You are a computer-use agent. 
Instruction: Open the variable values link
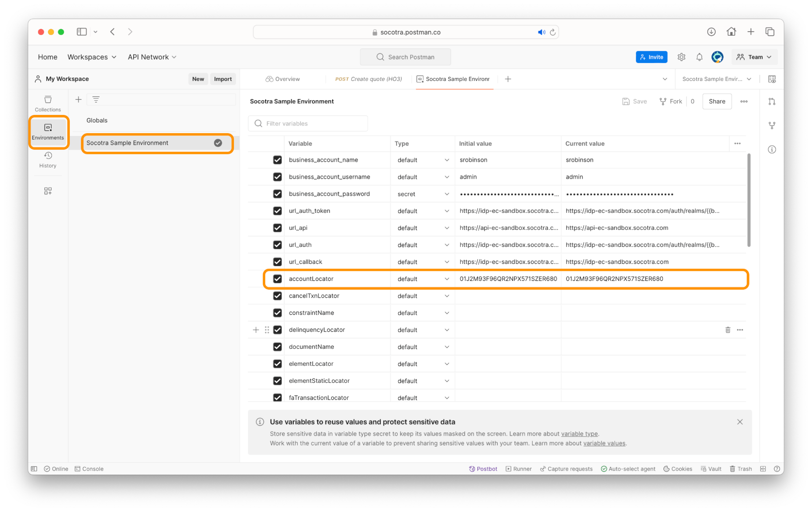(x=604, y=443)
